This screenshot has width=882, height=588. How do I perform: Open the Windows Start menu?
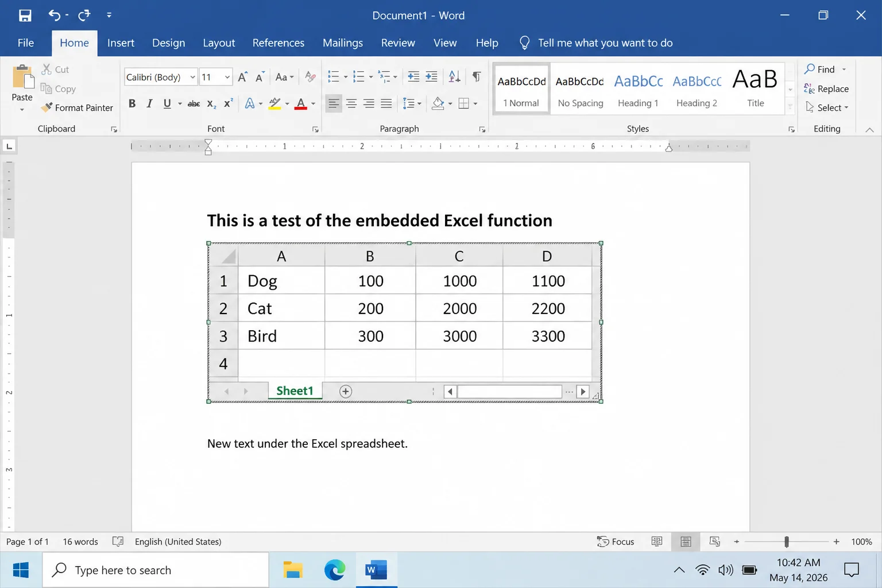tap(21, 570)
